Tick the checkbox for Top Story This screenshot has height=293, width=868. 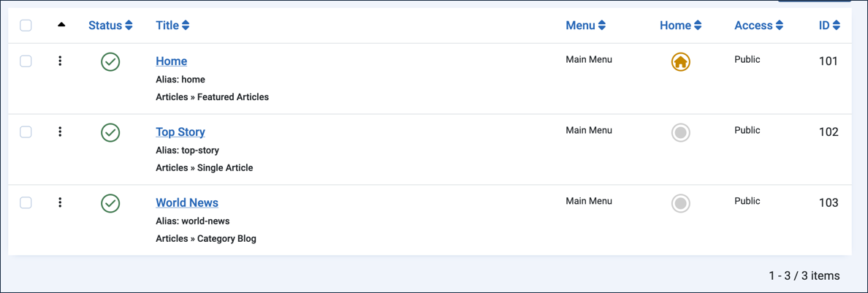[x=26, y=132]
